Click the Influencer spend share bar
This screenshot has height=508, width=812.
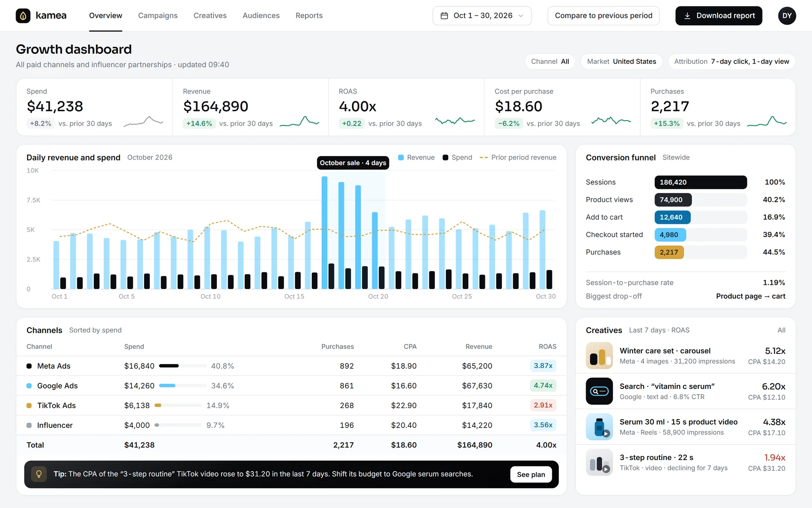(178, 425)
